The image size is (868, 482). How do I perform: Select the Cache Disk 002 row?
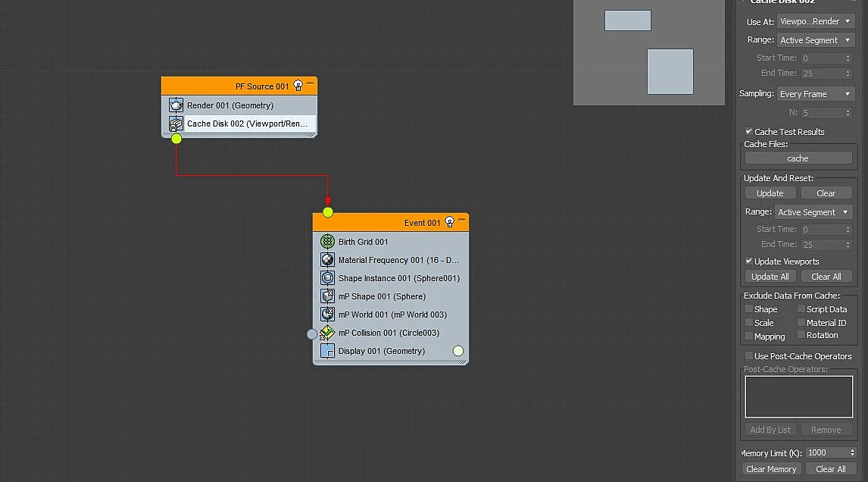coord(239,124)
